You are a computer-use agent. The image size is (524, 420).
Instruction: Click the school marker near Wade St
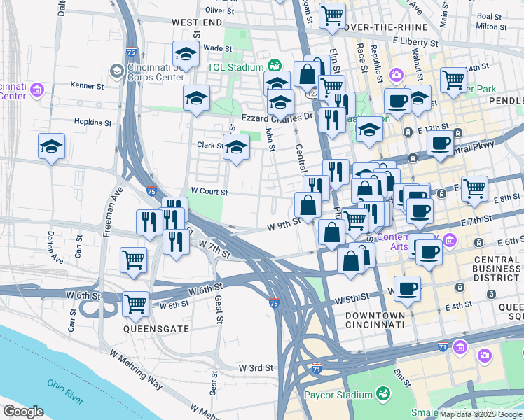click(186, 55)
